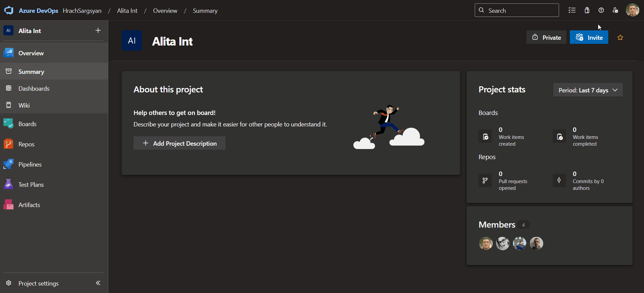This screenshot has height=293, width=644.
Task: Click the Azure DevOps text link
Action: coord(38,11)
